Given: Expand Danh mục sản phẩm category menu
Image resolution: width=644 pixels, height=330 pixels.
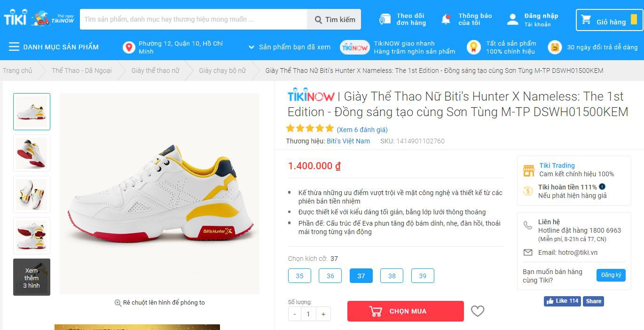Looking at the screenshot, I should coord(54,47).
